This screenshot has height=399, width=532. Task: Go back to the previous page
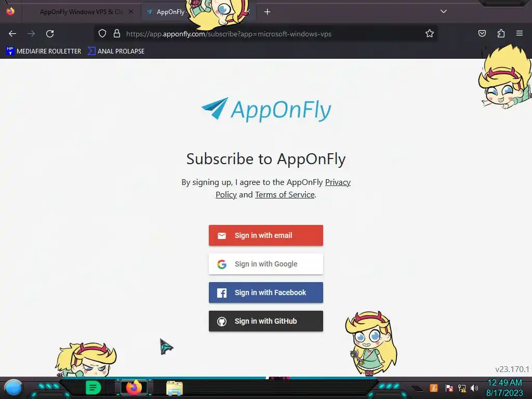tap(12, 34)
